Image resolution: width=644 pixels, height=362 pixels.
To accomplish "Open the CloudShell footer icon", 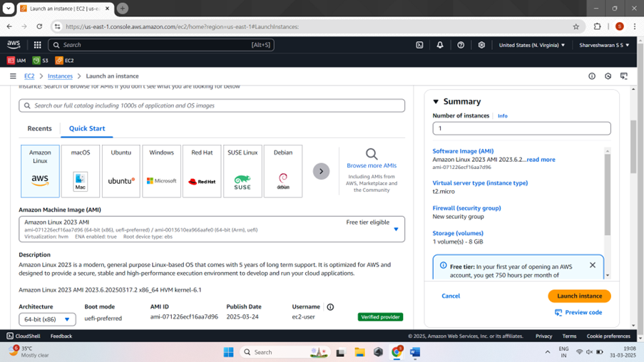I will click(10, 336).
